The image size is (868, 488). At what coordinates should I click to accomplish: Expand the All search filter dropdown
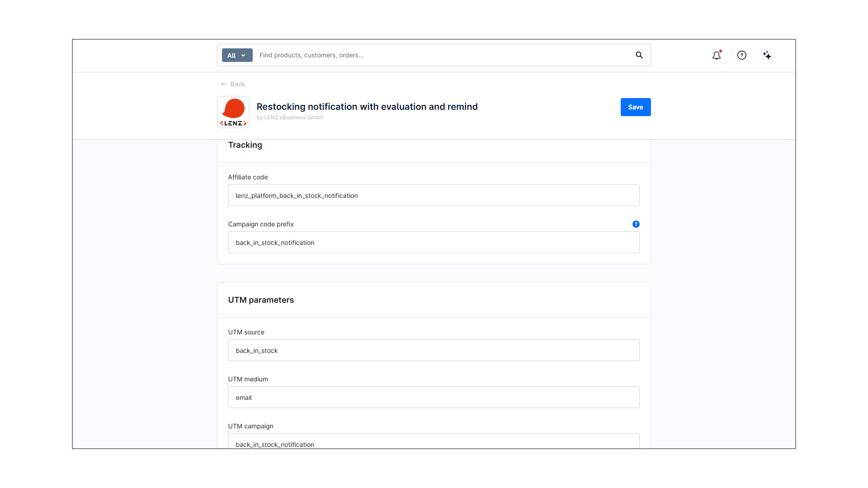pos(237,55)
